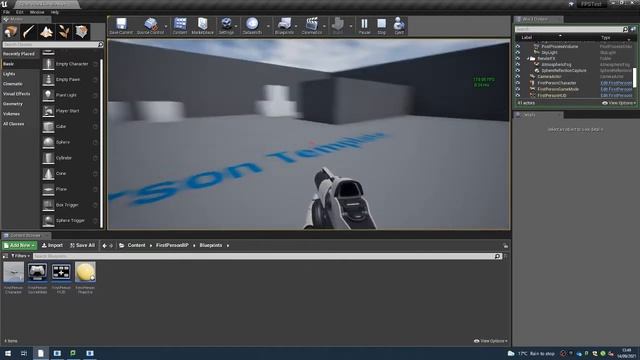Viewport: 640px width, 360px height.
Task: Toggle visibility of AtmosphericFog actor
Action: coord(518,64)
